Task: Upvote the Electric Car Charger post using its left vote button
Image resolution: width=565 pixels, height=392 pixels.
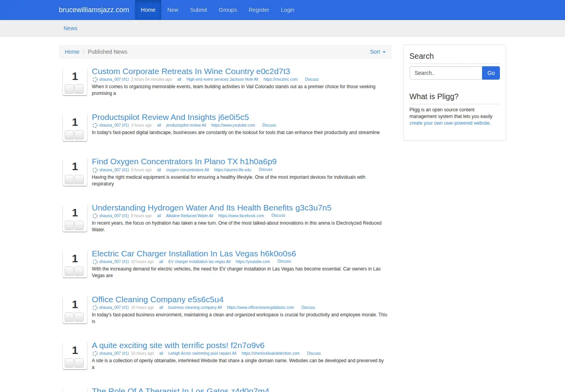Action: (x=69, y=271)
